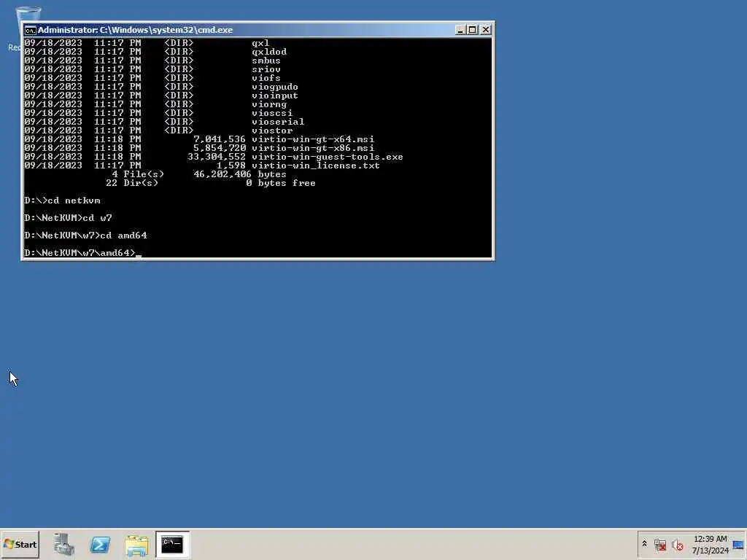The width and height of the screenshot is (747, 560).
Task: Click the D:\NetKVM\w7\amd64> prompt
Action: [x=80, y=253]
